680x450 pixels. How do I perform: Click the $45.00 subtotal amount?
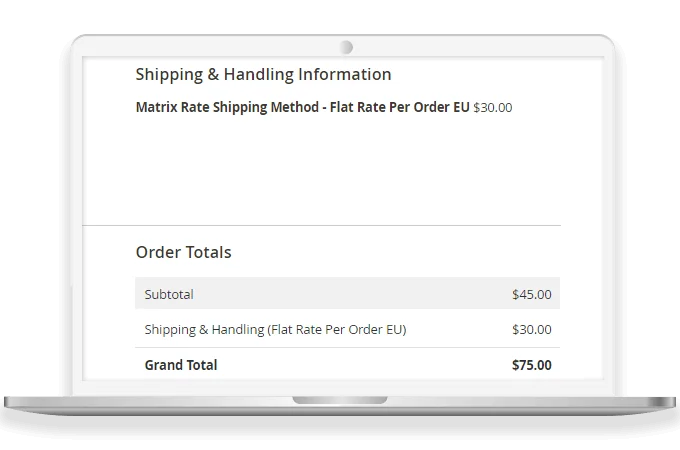pyautogui.click(x=531, y=294)
